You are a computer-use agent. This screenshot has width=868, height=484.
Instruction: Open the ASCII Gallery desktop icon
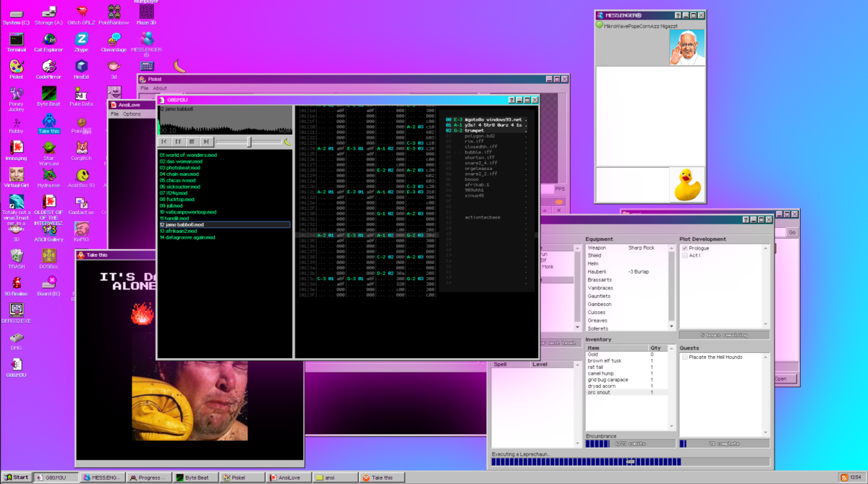click(x=48, y=232)
